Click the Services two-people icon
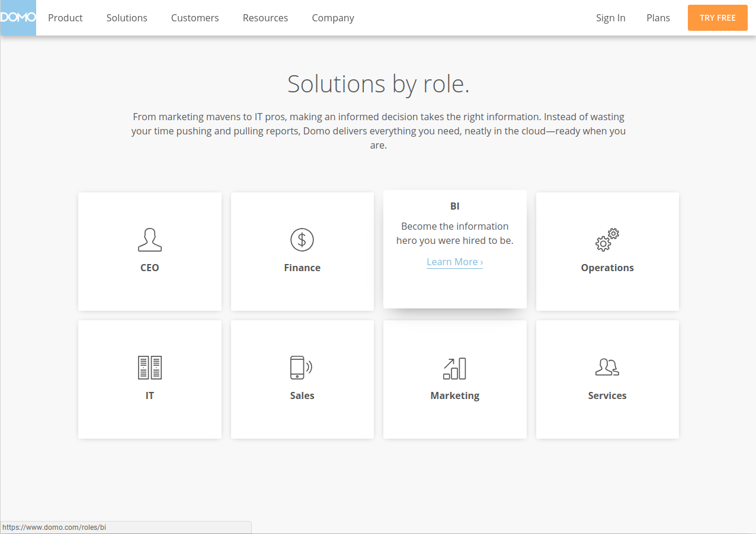The width and height of the screenshot is (756, 534). coord(607,368)
